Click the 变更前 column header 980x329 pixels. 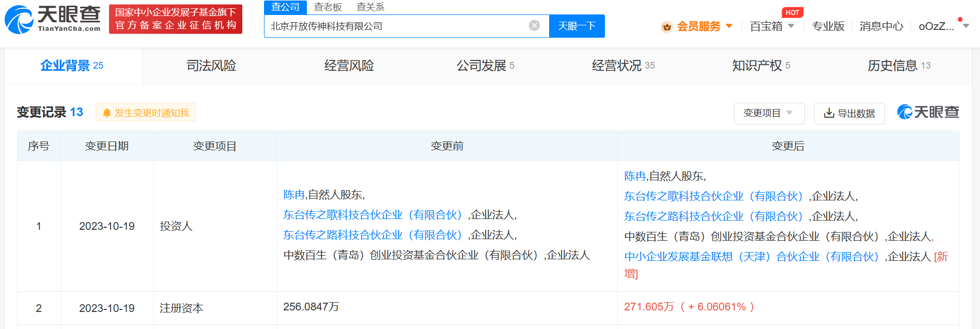(447, 146)
